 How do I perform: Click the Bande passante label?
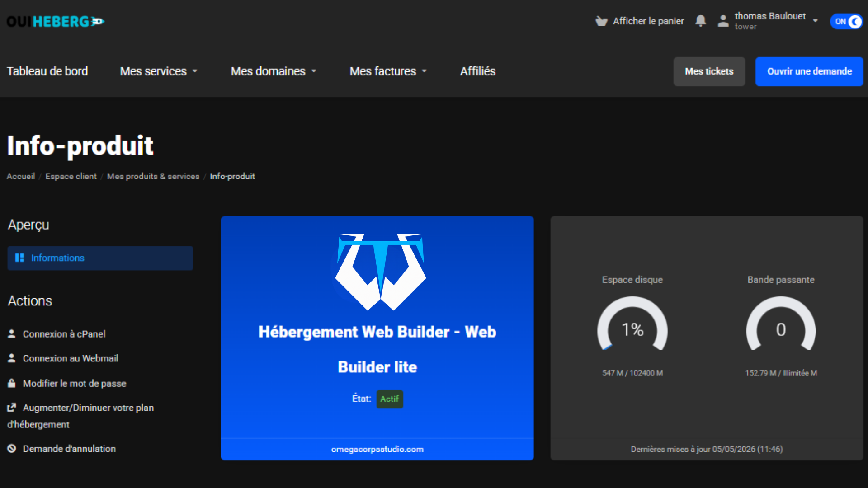coord(781,280)
